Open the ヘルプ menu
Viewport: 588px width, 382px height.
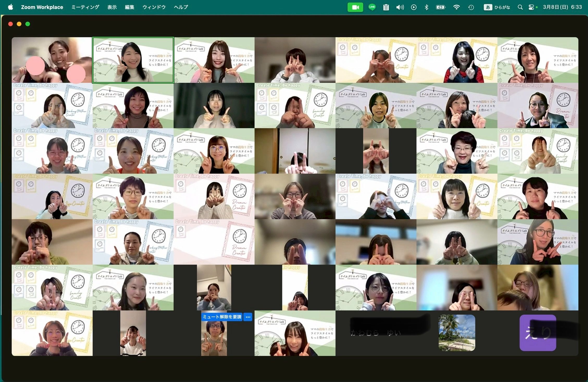click(181, 7)
